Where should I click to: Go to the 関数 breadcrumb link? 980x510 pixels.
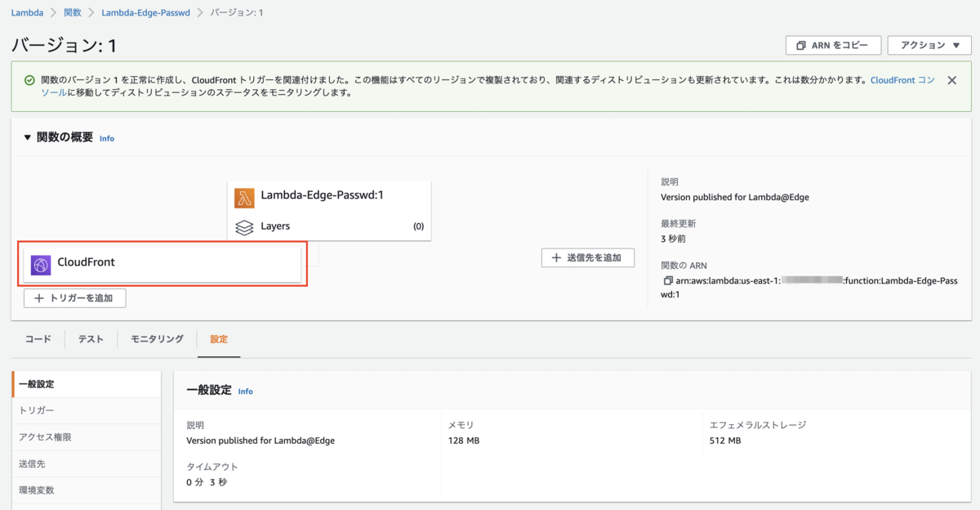73,13
